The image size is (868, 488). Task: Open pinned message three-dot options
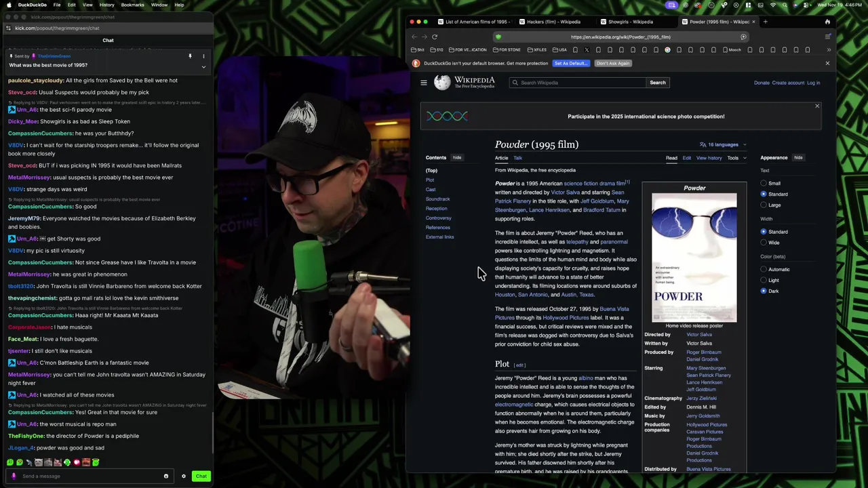203,56
